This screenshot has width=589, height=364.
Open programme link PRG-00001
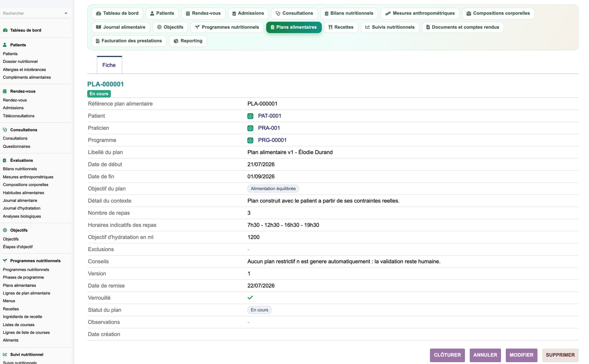[272, 140]
